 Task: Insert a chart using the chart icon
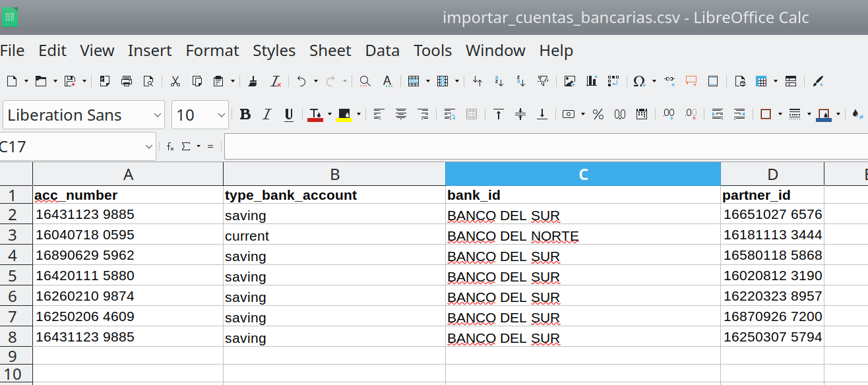click(x=592, y=81)
